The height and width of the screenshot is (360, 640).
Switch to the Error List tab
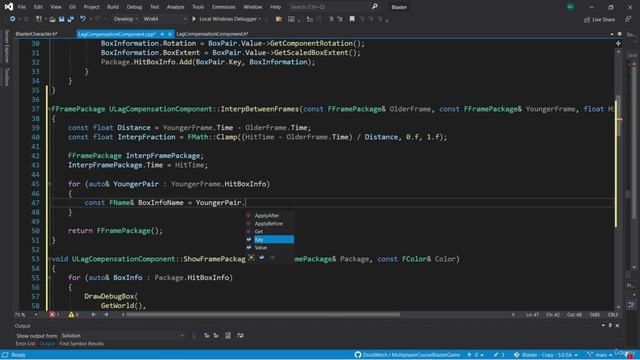point(25,344)
